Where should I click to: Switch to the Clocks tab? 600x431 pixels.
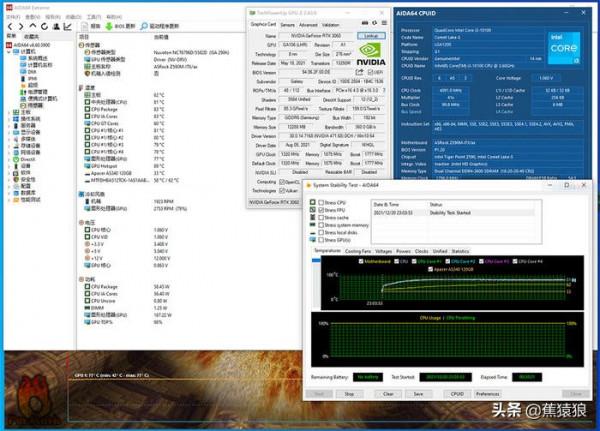pos(421,251)
